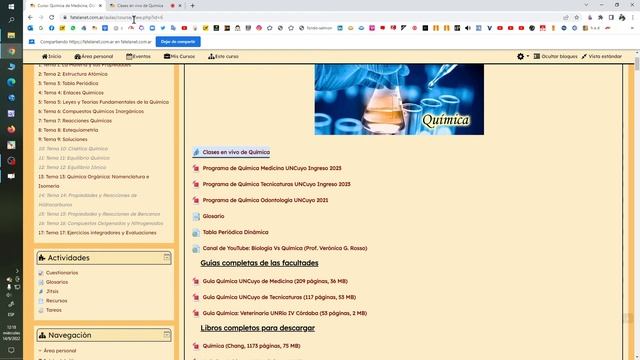This screenshot has width=640, height=360.
Task: Open Microsoft Edge from the taskbar
Action: pos(11,82)
